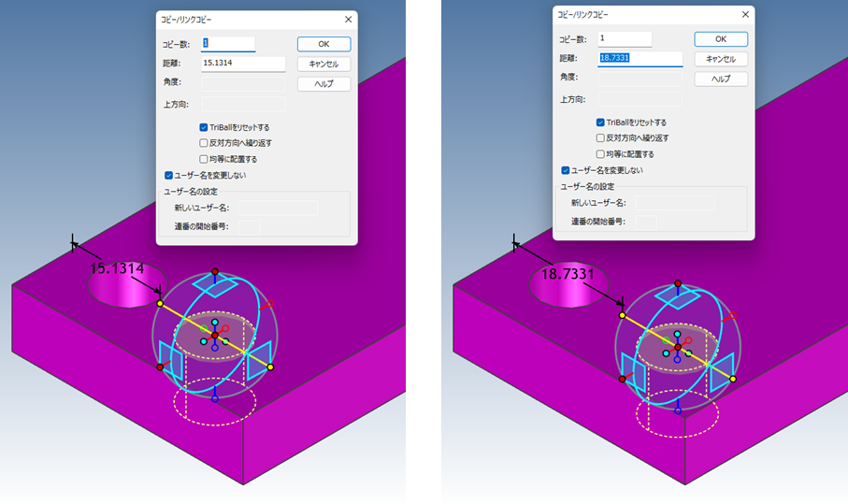Close the コピー/リンクコピー dialog showing 18.7331
848x504 pixels.
tap(745, 14)
